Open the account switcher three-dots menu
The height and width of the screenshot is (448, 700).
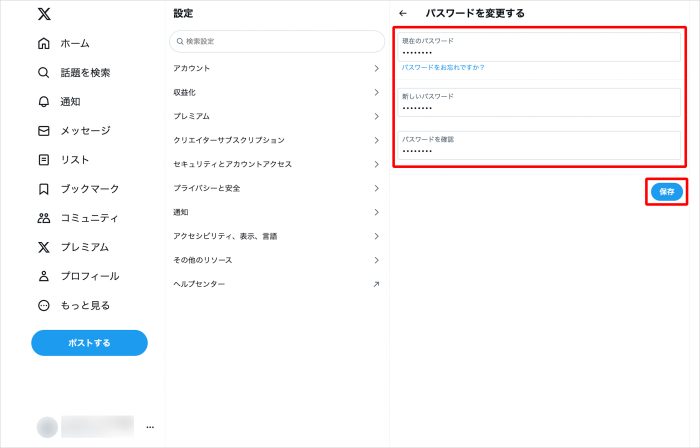coord(150,427)
